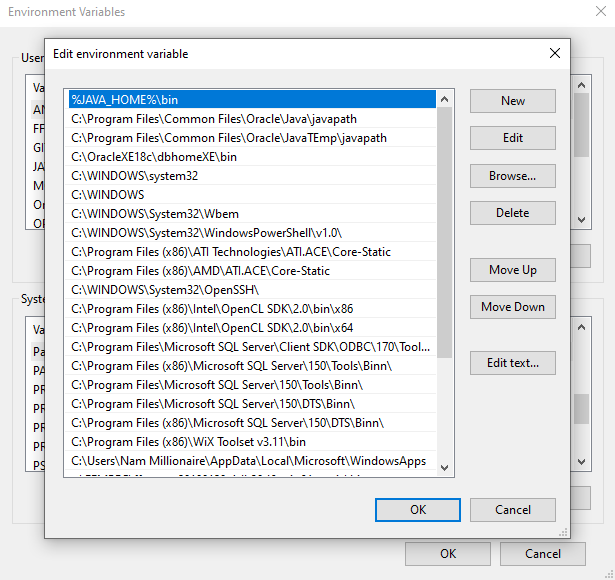
Task: Select the %JAVA_HOME%\bin entry
Action: [252, 100]
